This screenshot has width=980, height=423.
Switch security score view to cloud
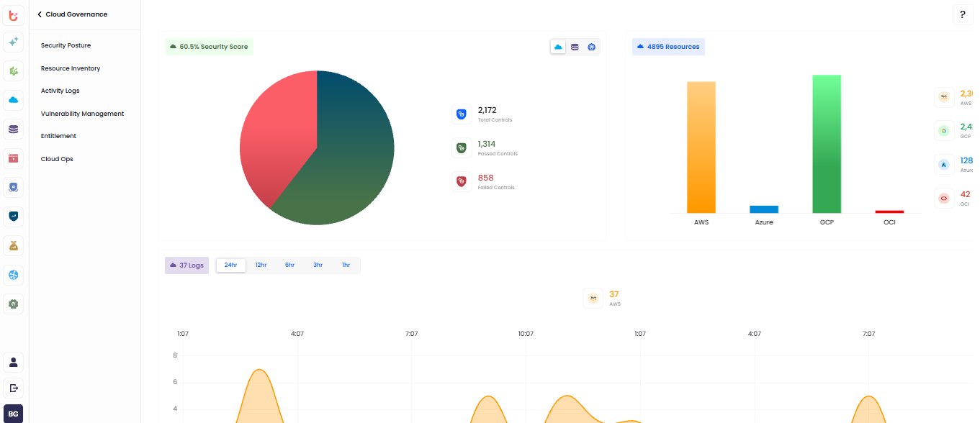[558, 47]
